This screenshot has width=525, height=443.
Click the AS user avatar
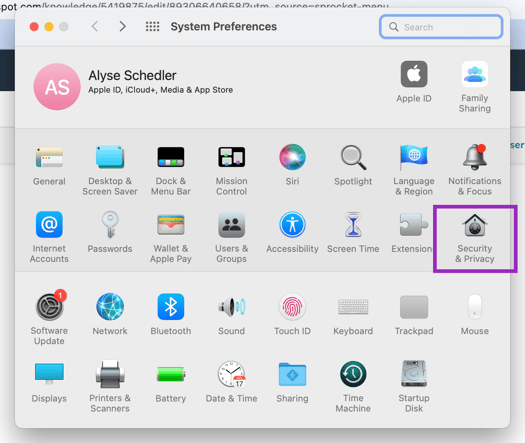pyautogui.click(x=57, y=87)
